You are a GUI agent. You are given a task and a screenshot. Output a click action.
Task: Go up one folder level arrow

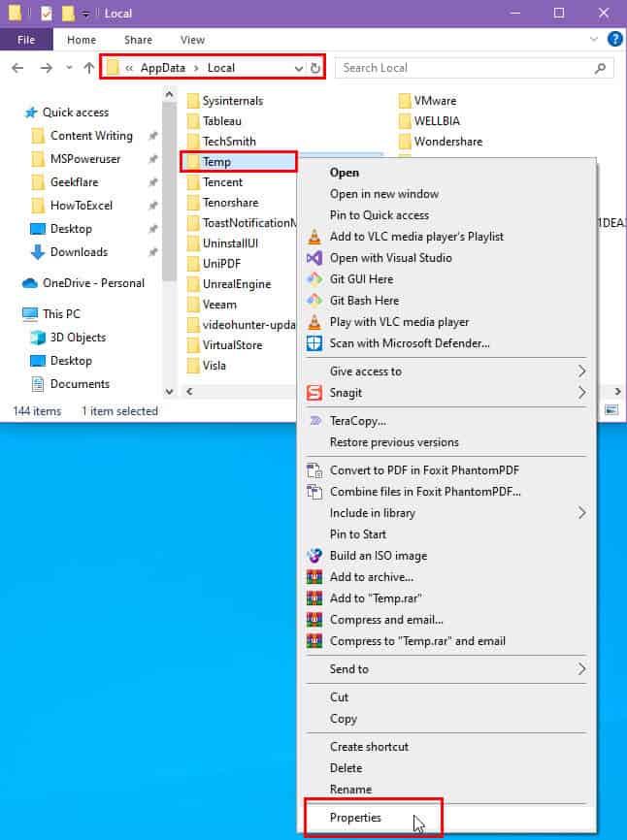pyautogui.click(x=89, y=68)
